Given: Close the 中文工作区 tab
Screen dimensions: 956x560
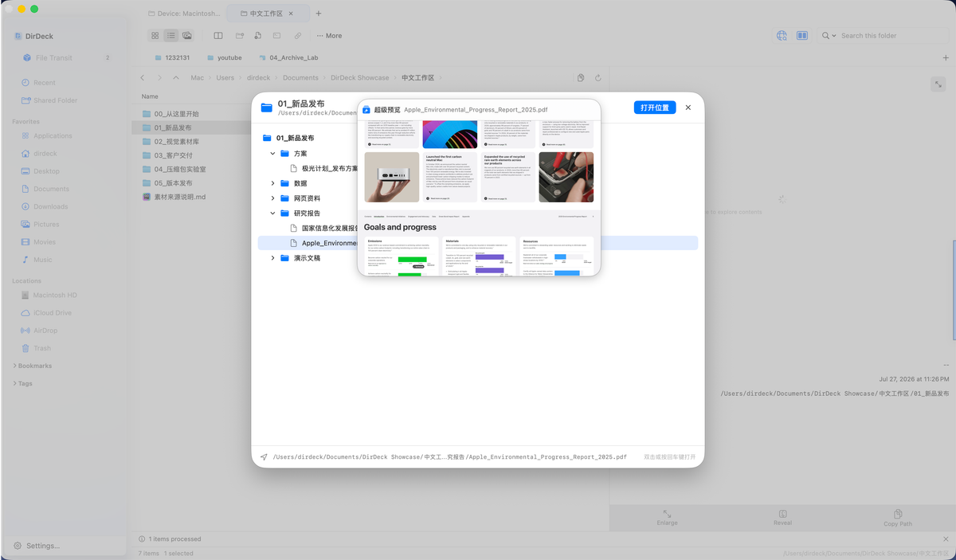Looking at the screenshot, I should point(290,14).
